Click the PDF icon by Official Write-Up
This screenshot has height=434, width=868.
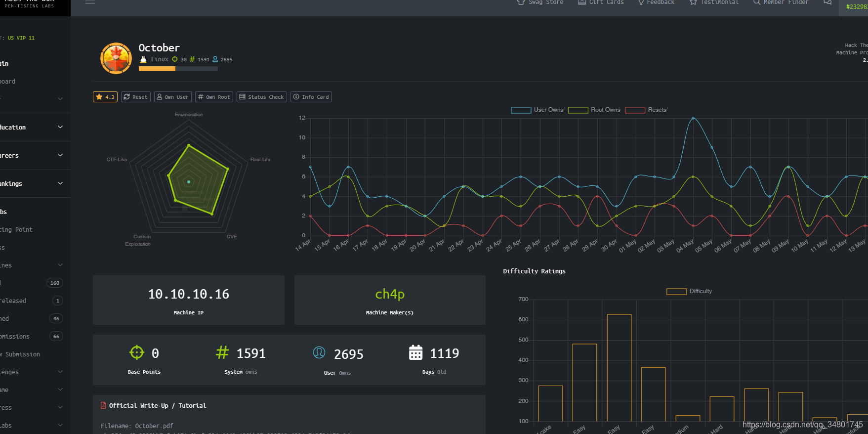pyautogui.click(x=103, y=405)
